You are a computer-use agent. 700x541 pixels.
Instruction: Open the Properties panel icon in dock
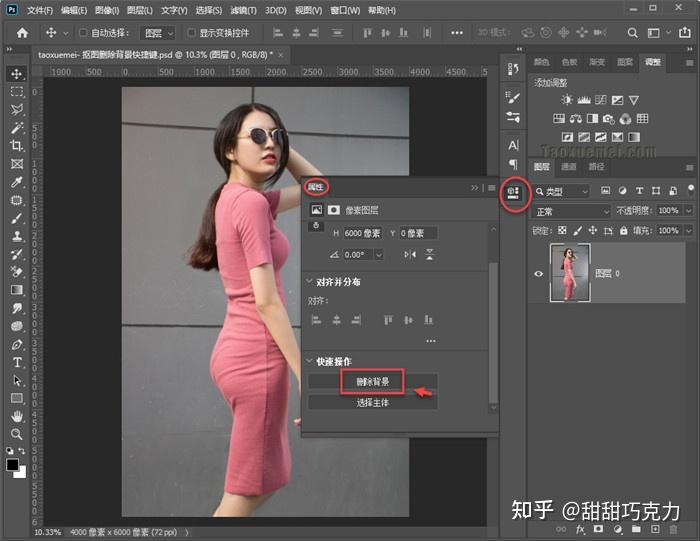[513, 193]
